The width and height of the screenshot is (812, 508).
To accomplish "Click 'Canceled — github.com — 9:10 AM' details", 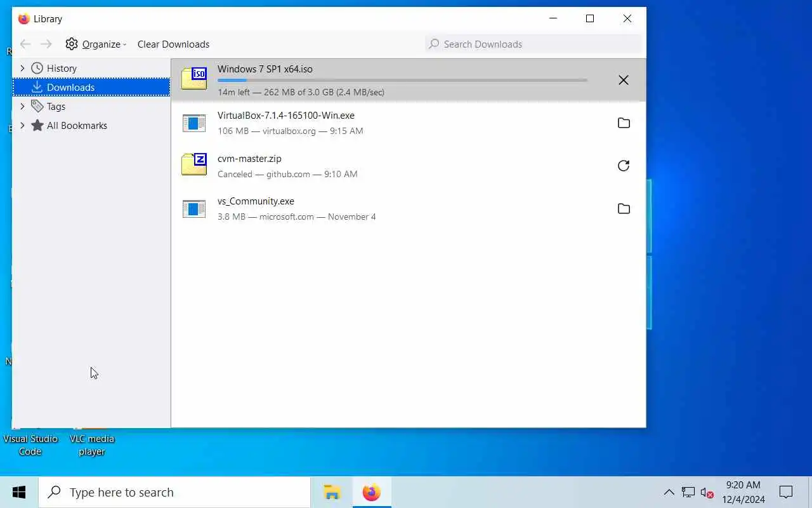I will pos(287,174).
